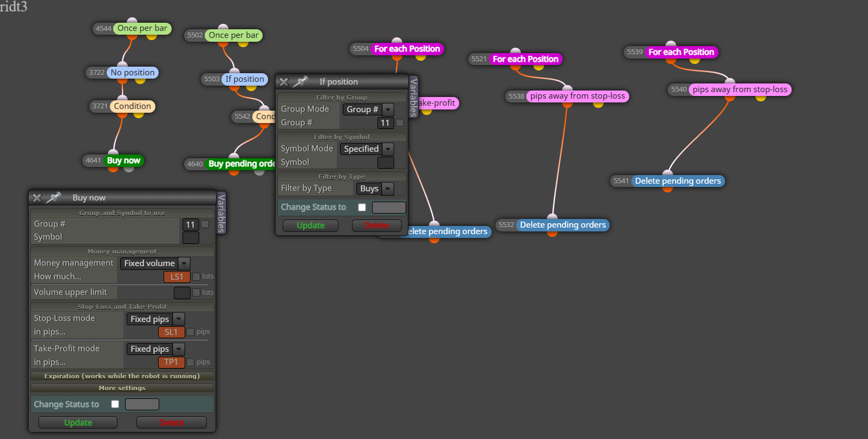Click yellow output port of For each Position 5521
Image resolution: width=868 pixels, height=439 pixels.
pyautogui.click(x=539, y=67)
